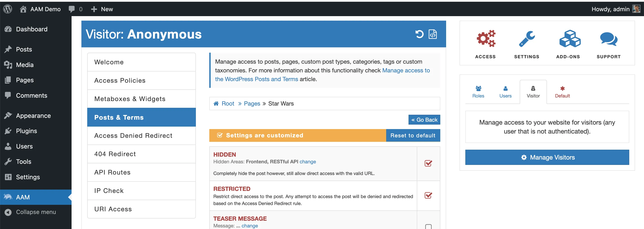Image resolution: width=644 pixels, height=229 pixels.
Task: Switch to the Default tab
Action: tap(562, 92)
